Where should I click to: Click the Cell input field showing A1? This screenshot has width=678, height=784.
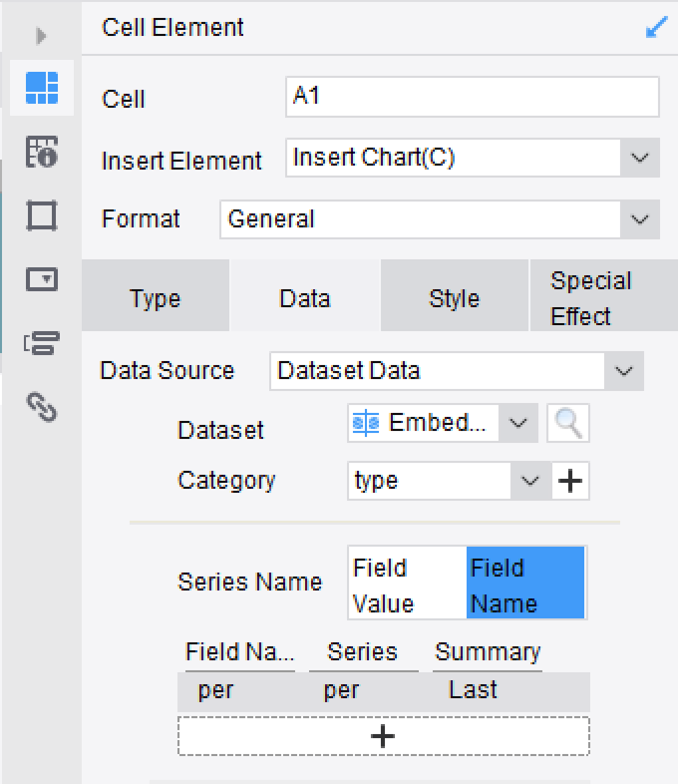point(473,97)
